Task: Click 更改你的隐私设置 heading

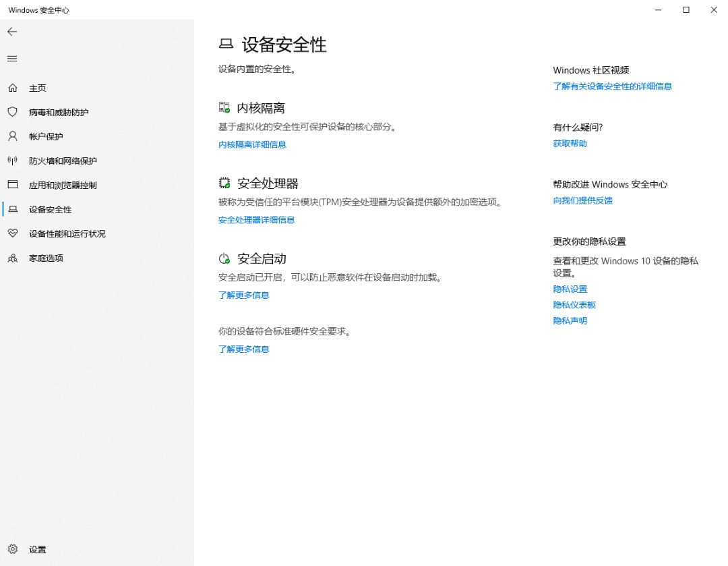Action: point(590,242)
